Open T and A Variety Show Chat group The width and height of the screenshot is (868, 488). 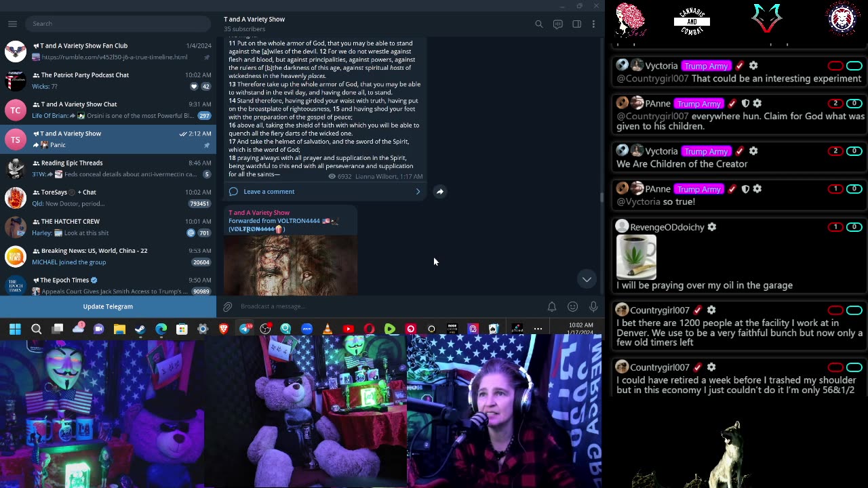click(x=108, y=110)
